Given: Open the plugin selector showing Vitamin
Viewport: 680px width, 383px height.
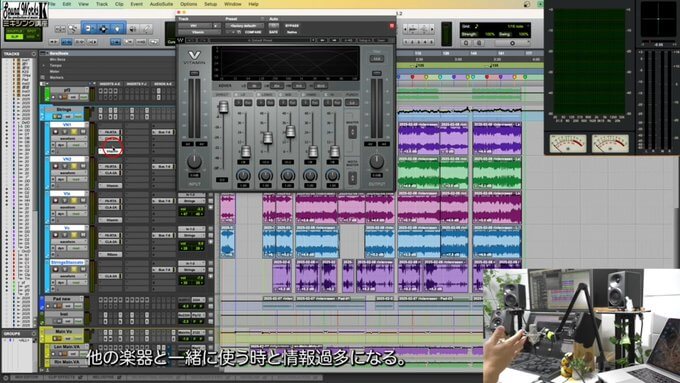Looking at the screenshot, I should point(199,32).
